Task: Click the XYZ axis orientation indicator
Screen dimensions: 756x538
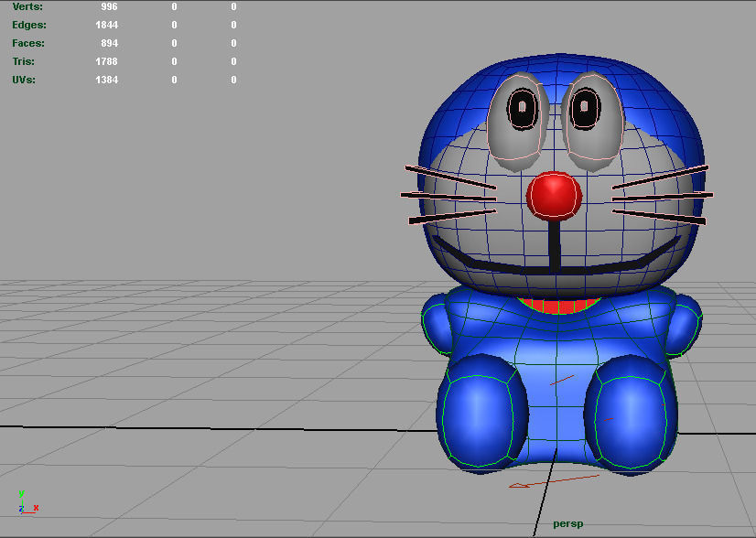Action: pos(28,503)
